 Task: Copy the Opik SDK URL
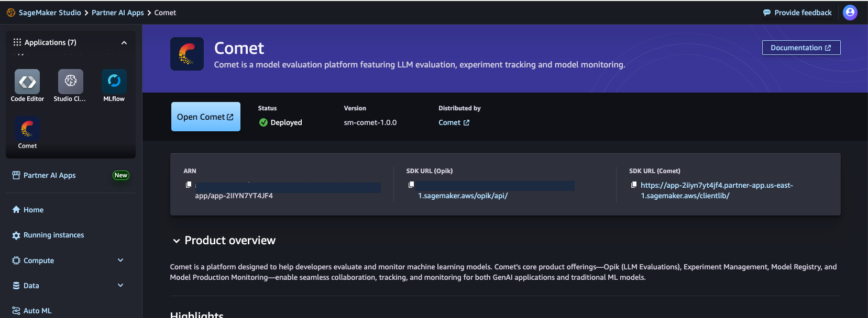coord(411,184)
